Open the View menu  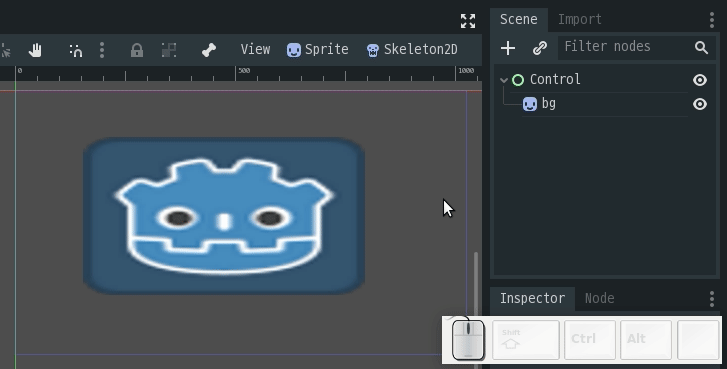(255, 50)
